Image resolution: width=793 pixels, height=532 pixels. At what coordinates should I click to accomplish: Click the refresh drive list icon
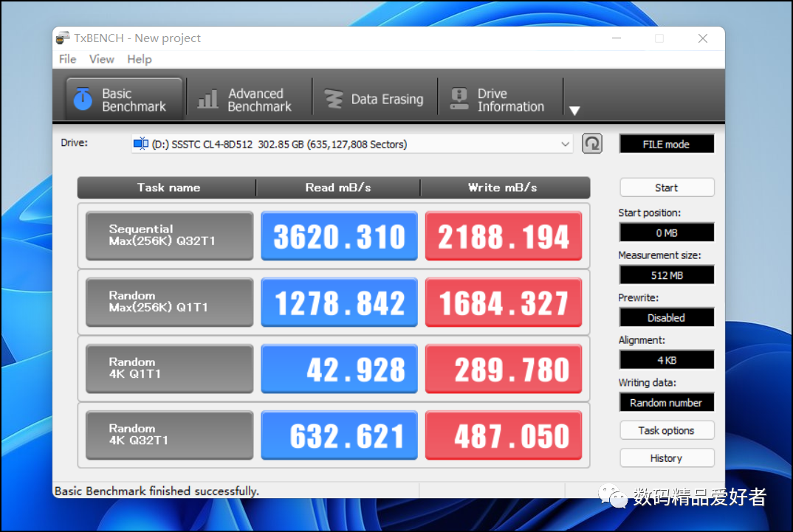pyautogui.click(x=592, y=143)
